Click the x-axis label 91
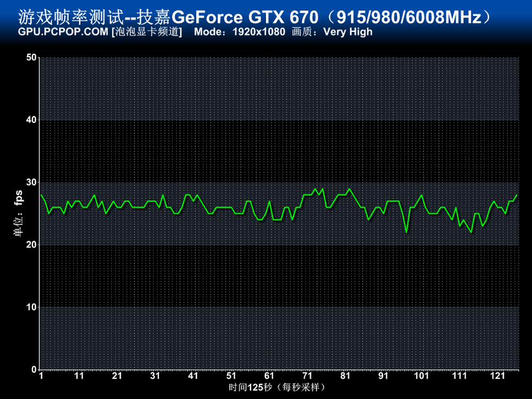The image size is (532, 399). click(383, 376)
